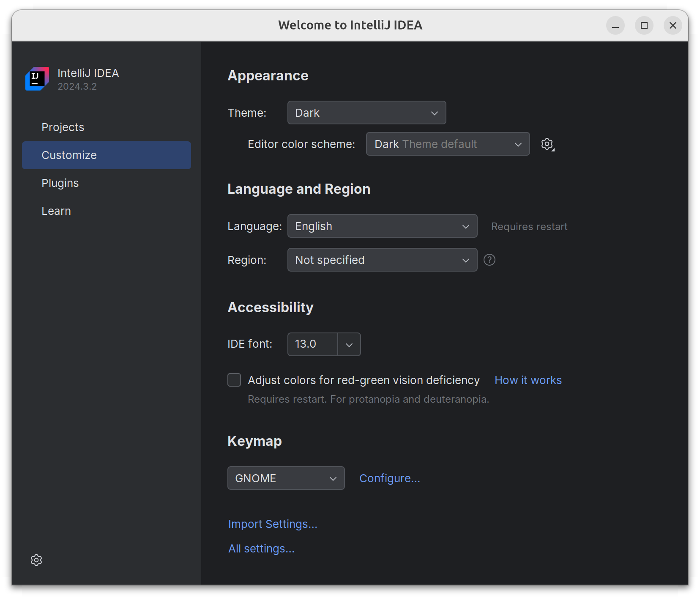700x599 pixels.
Task: Maximize the Welcome to IntelliJ IDEA window
Action: point(644,25)
